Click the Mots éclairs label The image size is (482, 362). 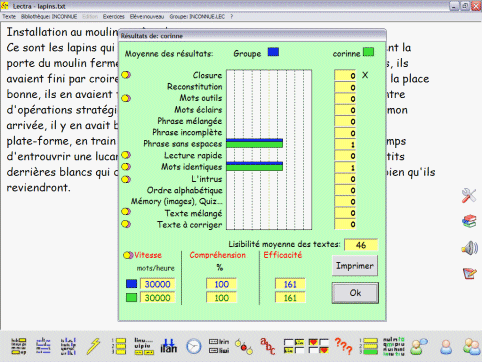tap(198, 110)
